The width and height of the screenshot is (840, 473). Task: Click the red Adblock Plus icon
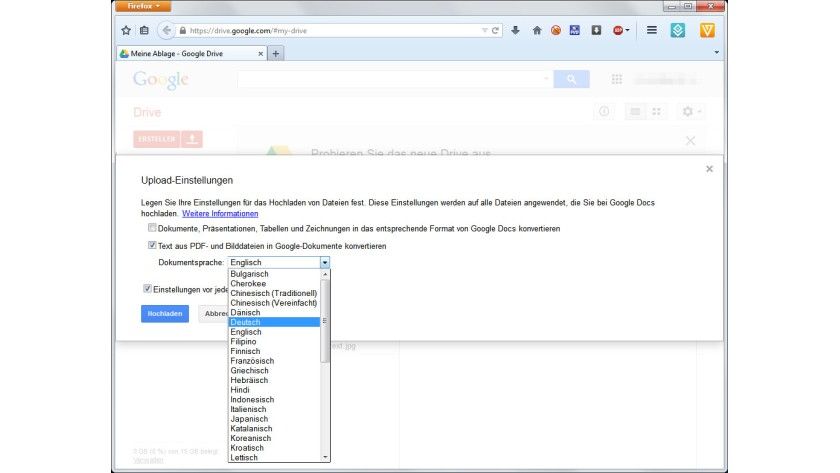[x=618, y=31]
